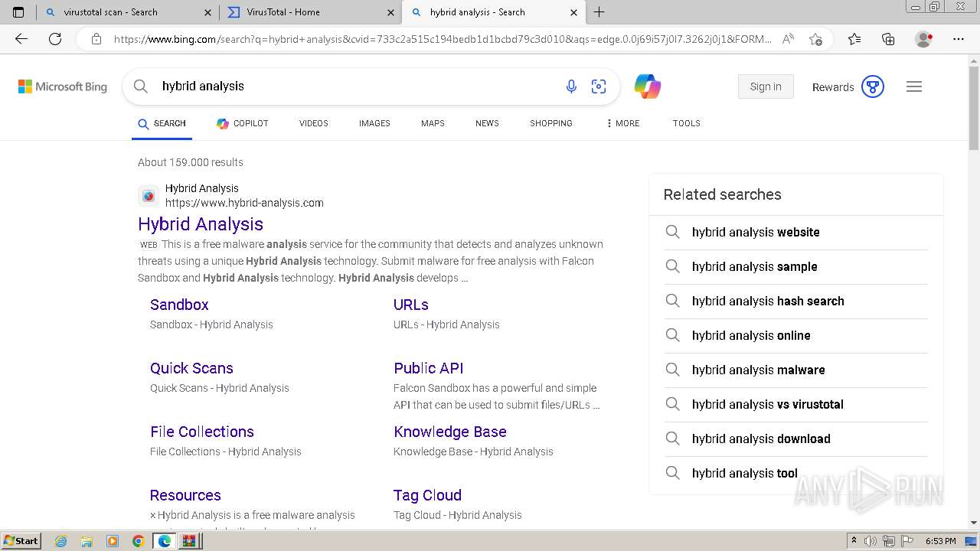The height and width of the screenshot is (551, 980).
Task: Open a new browser tab
Action: [599, 12]
